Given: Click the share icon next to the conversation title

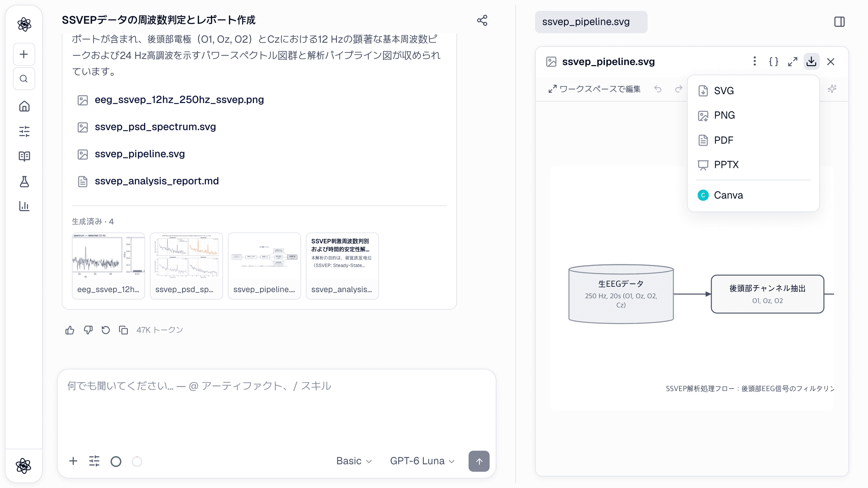Looking at the screenshot, I should pyautogui.click(x=482, y=20).
